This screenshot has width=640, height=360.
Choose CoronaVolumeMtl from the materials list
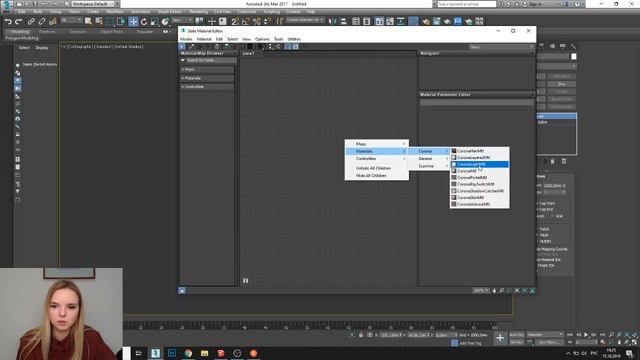(480, 204)
